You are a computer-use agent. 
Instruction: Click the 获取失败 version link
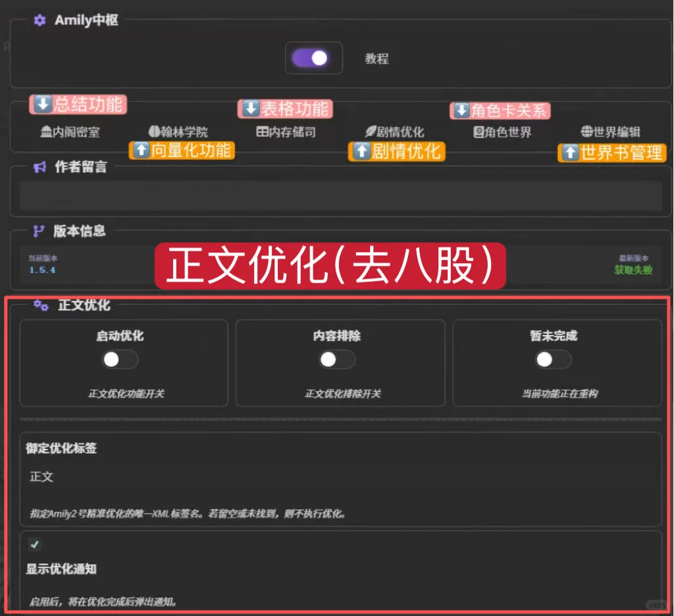633,270
